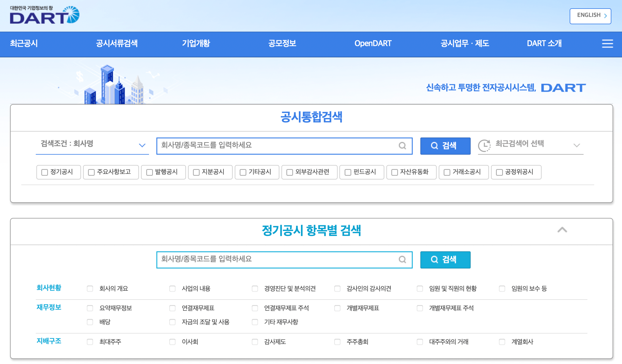Open the 검색조건 회사명 dropdown

point(142,145)
